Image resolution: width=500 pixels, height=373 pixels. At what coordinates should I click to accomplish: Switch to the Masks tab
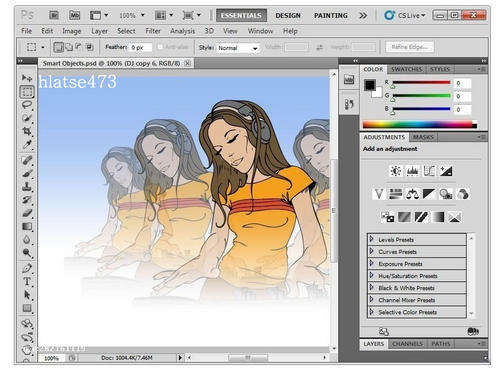tap(423, 137)
